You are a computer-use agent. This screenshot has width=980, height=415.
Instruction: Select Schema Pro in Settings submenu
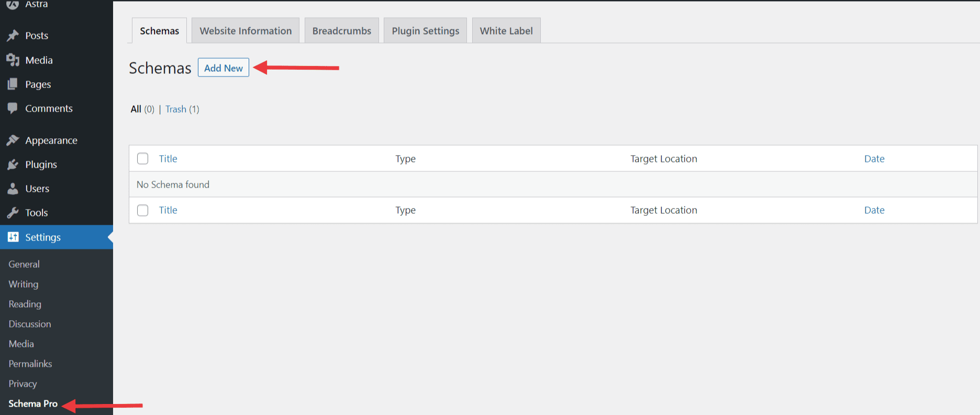(33, 403)
